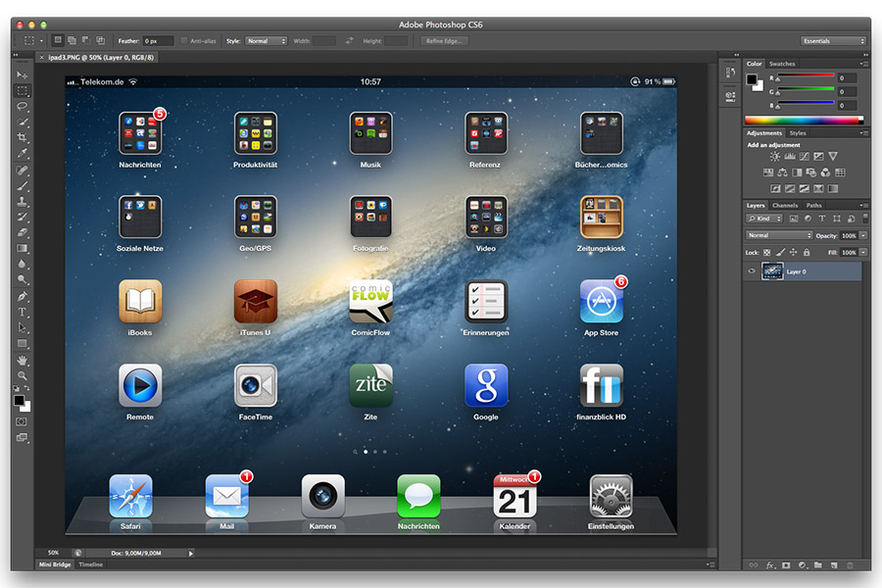
Task: Select the Clone Stamp tool
Action: pos(22,202)
